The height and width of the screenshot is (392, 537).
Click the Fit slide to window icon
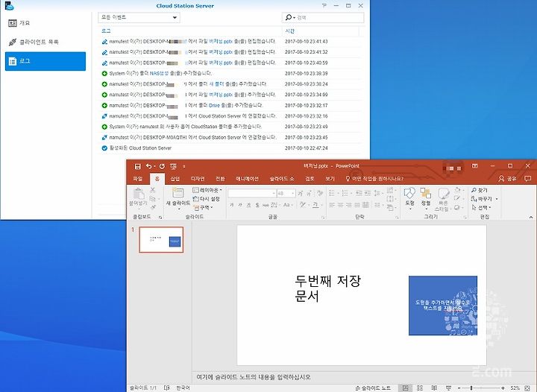tap(527, 388)
